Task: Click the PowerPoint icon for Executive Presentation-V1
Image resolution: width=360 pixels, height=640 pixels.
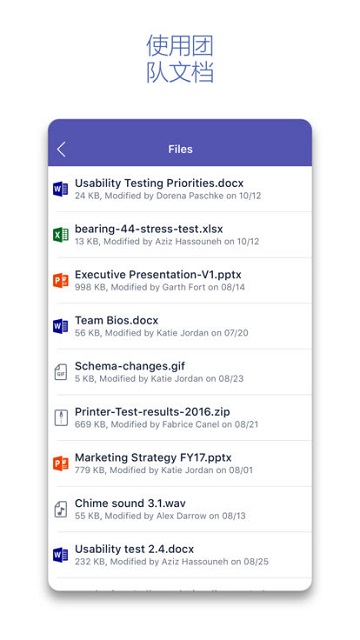Action: (60, 280)
